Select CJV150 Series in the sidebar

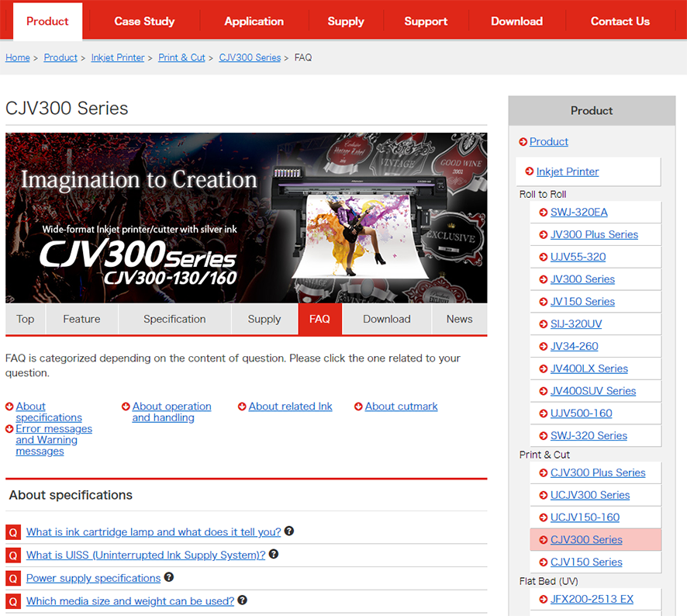tap(586, 562)
